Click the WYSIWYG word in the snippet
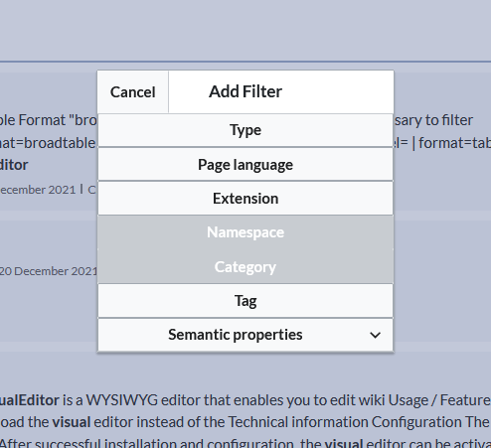491x448 pixels. (121, 400)
